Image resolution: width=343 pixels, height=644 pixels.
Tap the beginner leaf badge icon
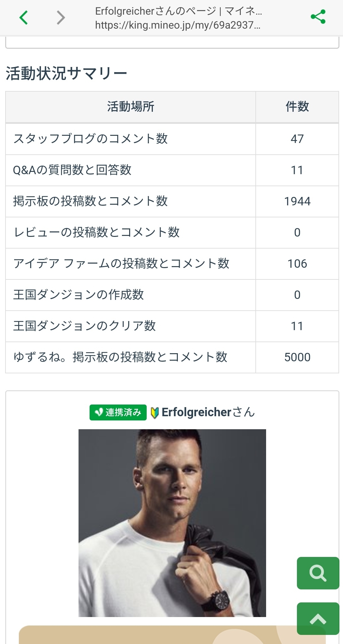pyautogui.click(x=154, y=413)
